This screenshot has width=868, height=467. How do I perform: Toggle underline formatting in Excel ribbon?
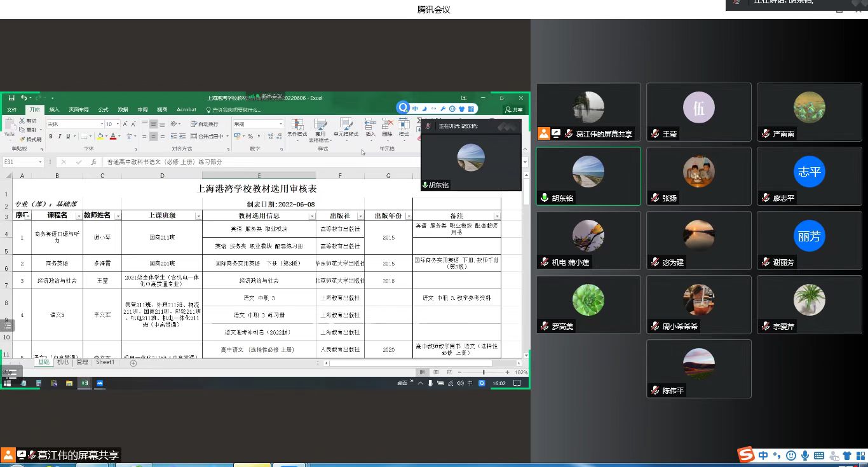pyautogui.click(x=68, y=136)
